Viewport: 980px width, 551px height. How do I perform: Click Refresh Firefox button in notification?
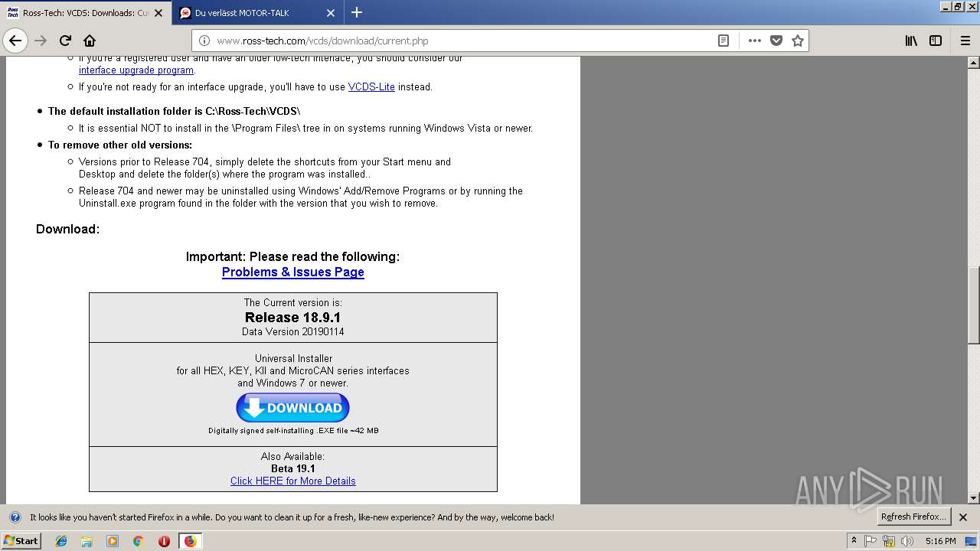913,517
